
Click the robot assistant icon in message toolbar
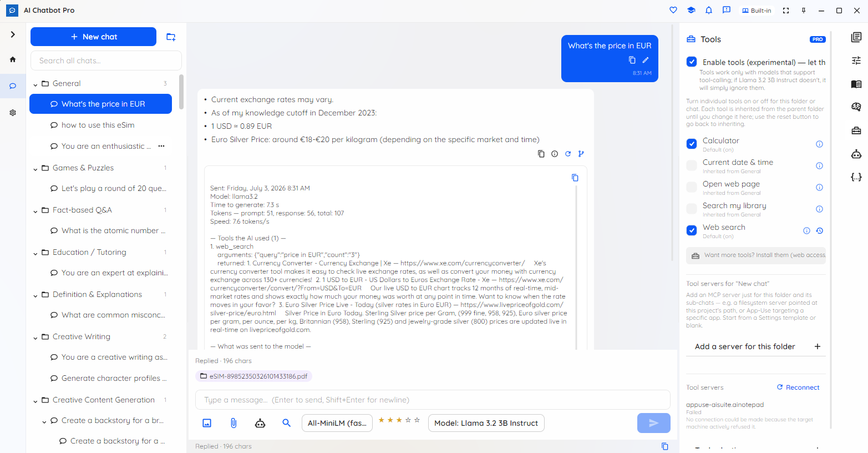pos(260,423)
